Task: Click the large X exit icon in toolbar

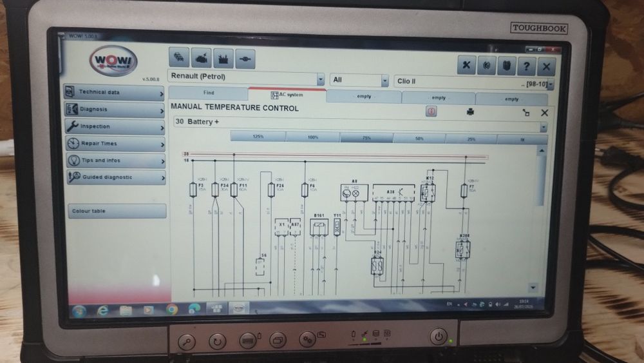Action: click(547, 66)
